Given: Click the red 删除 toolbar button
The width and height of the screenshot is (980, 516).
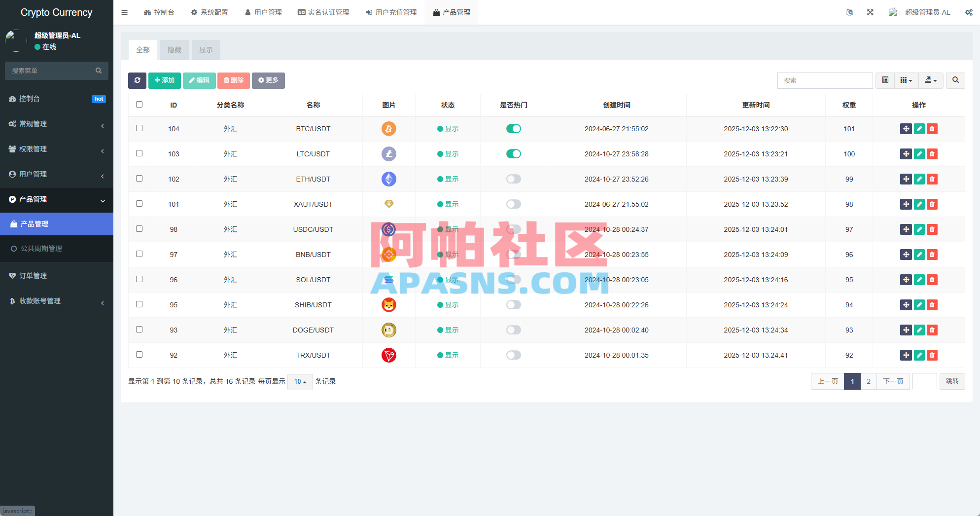Looking at the screenshot, I should coord(234,80).
